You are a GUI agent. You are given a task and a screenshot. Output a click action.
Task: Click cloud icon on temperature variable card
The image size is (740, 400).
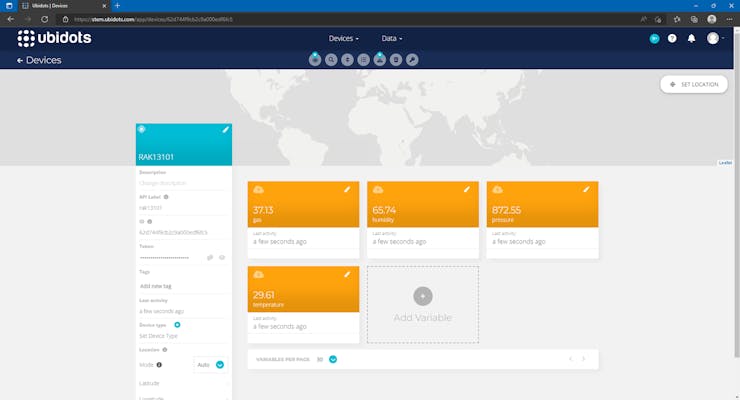pyautogui.click(x=259, y=275)
